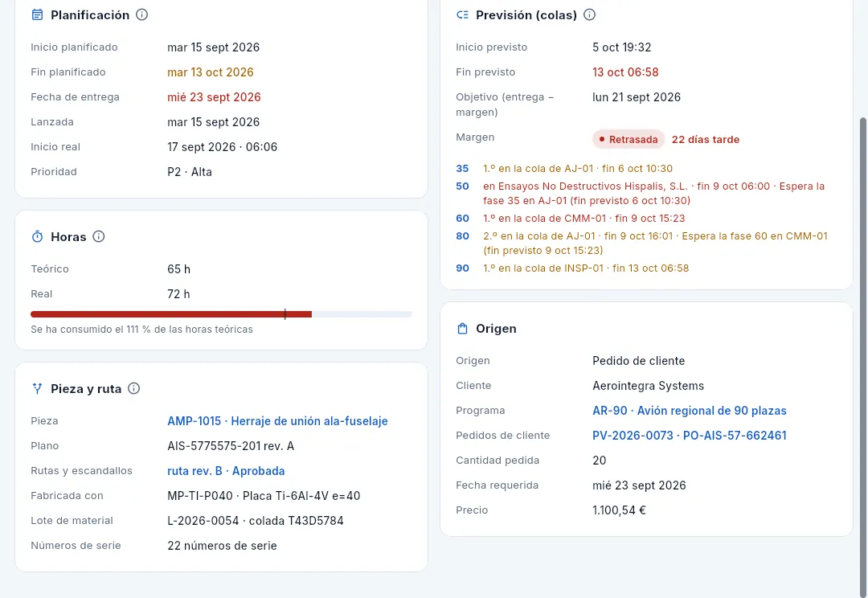Click the info icon beside Planificación

141,15
